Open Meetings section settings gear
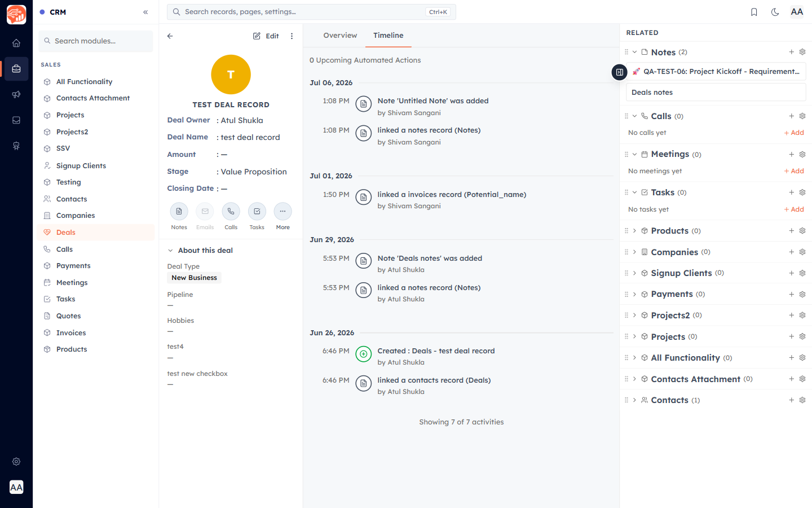Viewport: 812px width, 508px height. tap(802, 154)
